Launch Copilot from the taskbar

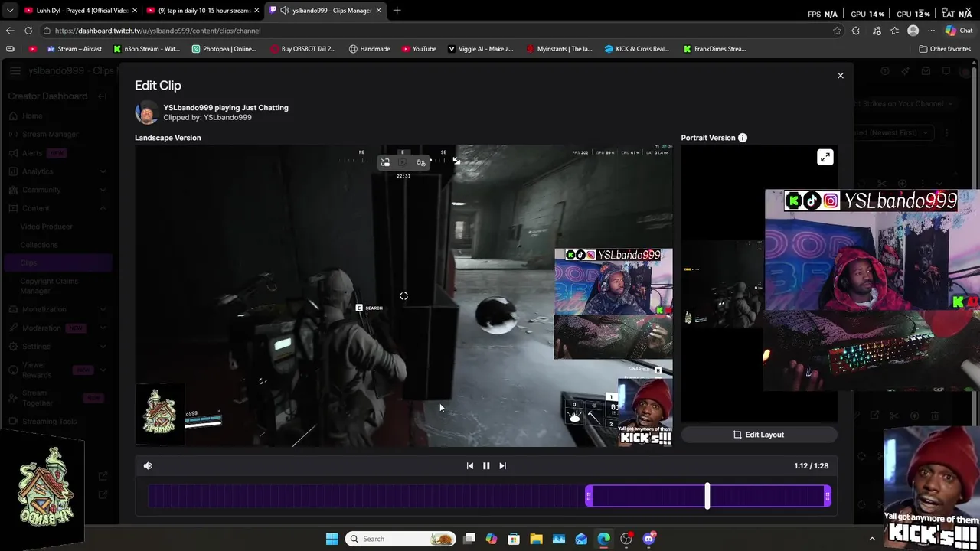(492, 539)
